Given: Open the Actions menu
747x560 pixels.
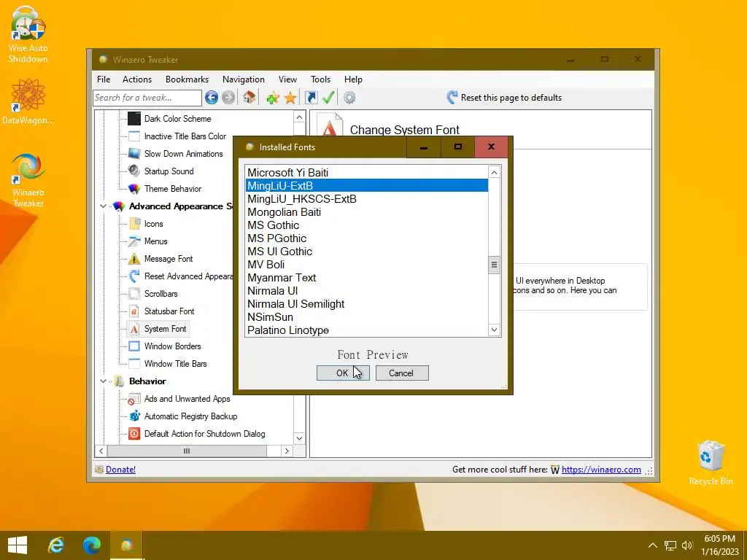Looking at the screenshot, I should [137, 79].
